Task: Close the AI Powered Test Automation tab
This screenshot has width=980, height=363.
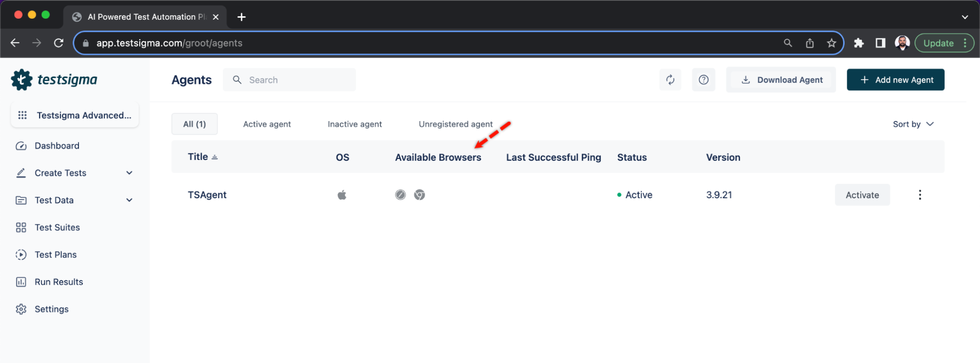Action: click(216, 17)
